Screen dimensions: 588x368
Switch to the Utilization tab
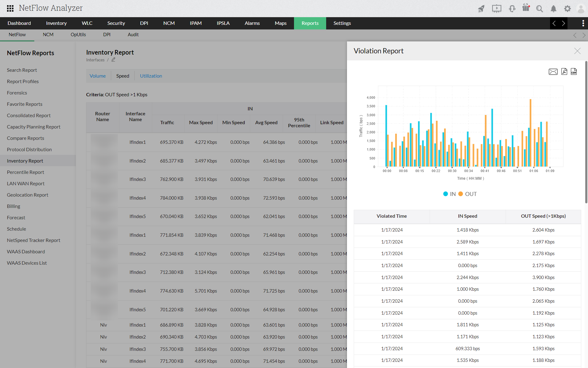point(151,76)
